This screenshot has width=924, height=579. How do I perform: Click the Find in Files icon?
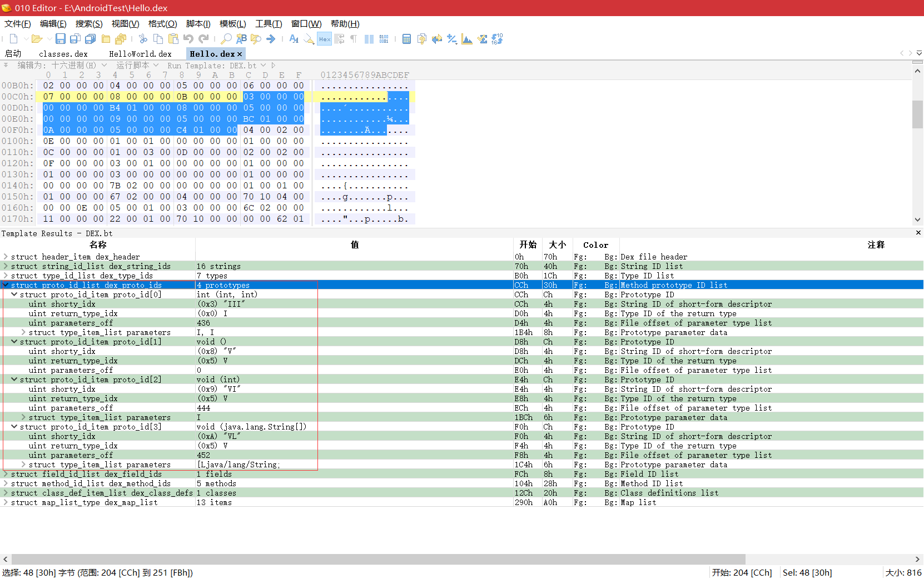point(256,39)
